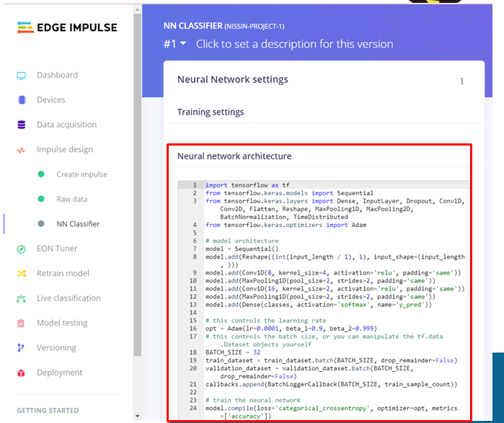
Task: Go to Devices in the sidebar
Action: coord(50,100)
